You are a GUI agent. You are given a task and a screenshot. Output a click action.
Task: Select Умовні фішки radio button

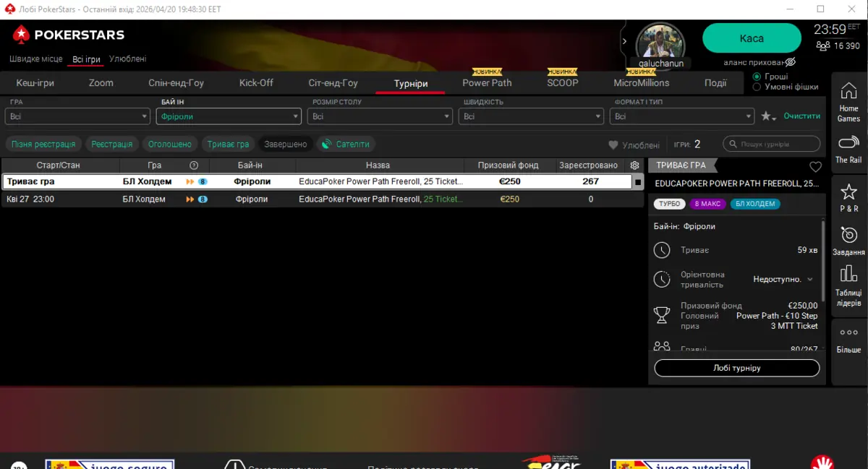pyautogui.click(x=757, y=87)
